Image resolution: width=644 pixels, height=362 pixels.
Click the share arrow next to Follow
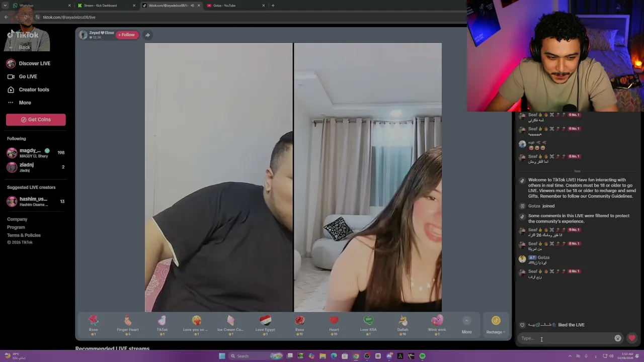pos(147,35)
